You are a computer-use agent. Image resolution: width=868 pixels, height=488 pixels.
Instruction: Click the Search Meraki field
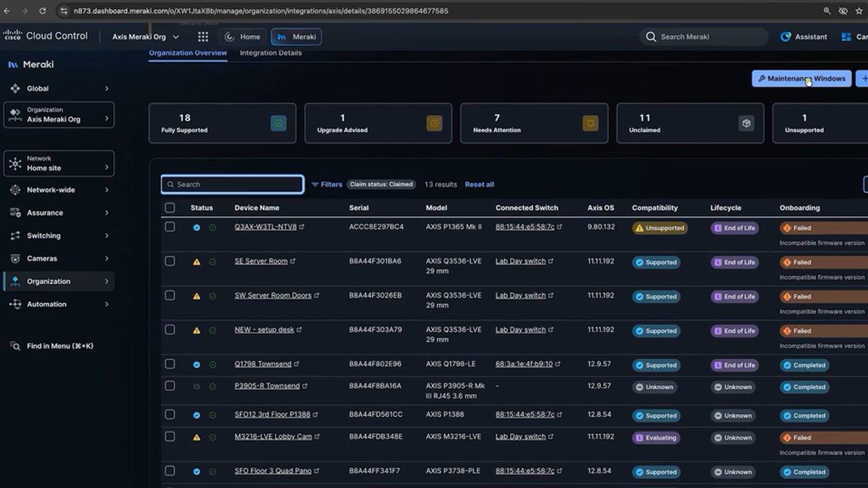[x=704, y=37]
